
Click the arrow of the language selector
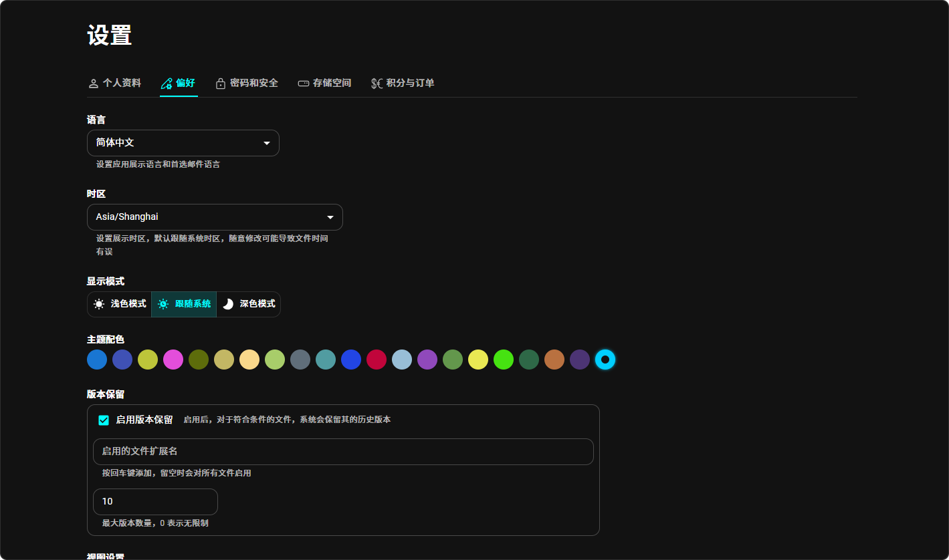coord(267,143)
